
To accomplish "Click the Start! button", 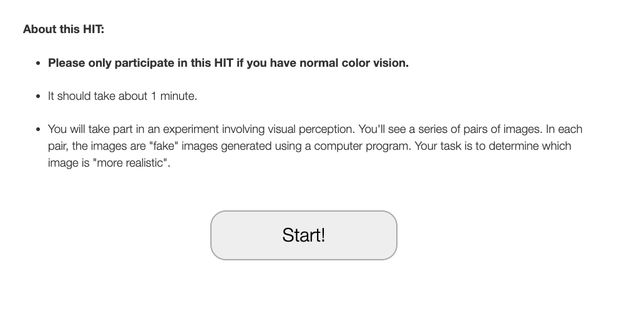I will coord(303,235).
